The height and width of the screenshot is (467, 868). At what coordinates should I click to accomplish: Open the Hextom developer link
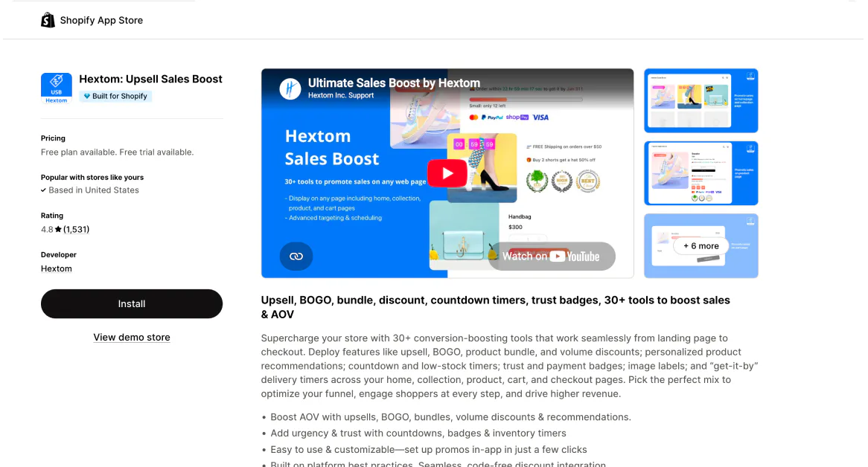click(57, 268)
